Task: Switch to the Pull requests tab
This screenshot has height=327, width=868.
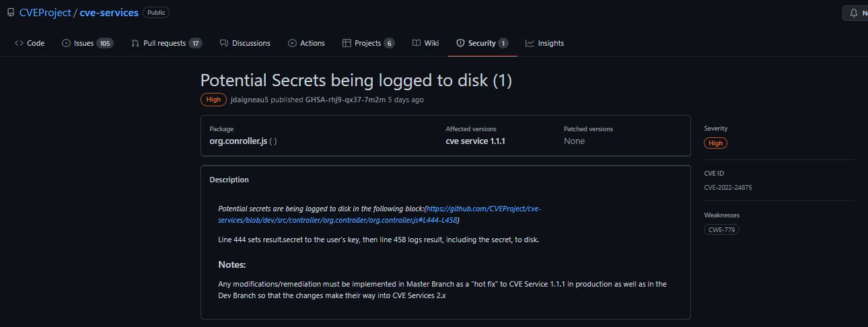Action: pyautogui.click(x=166, y=43)
